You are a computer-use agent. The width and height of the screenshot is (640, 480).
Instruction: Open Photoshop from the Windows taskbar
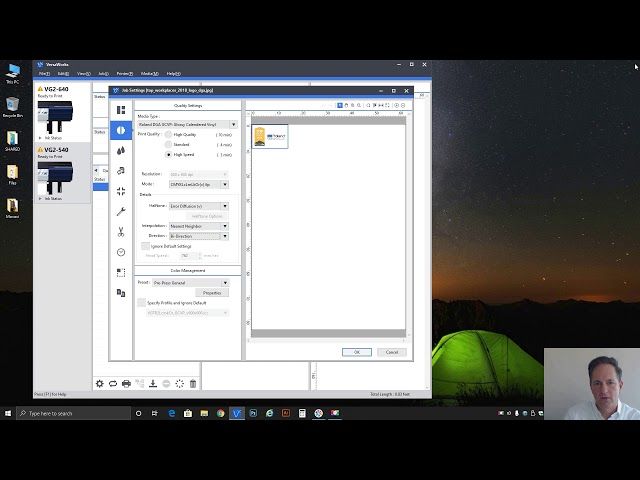point(253,413)
